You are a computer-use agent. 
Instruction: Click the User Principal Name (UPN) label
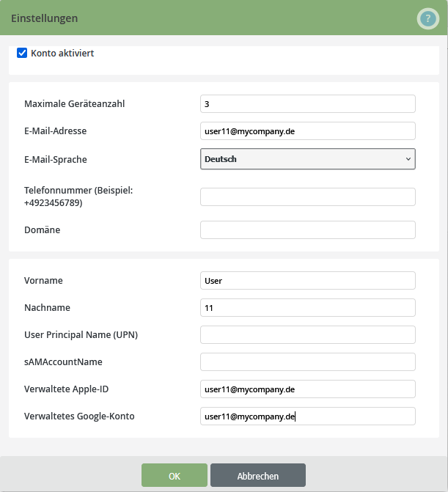point(81,335)
